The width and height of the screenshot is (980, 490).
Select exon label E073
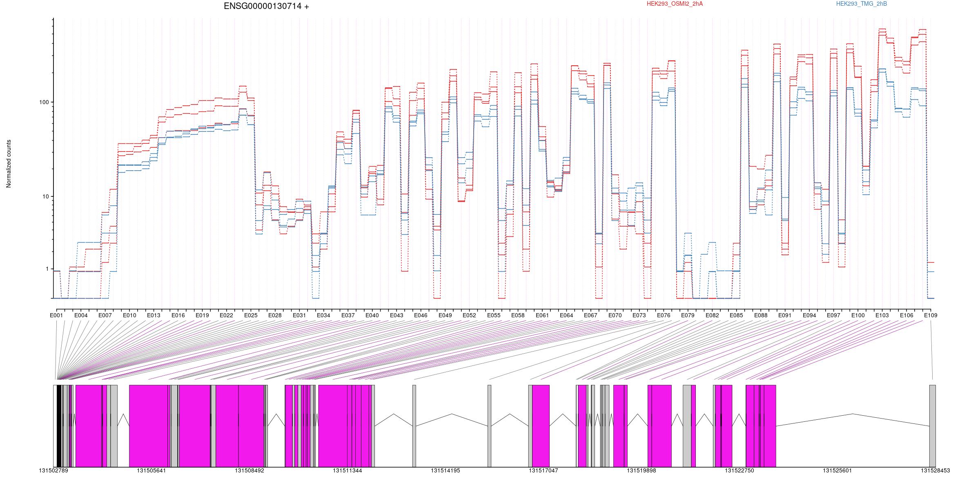click(x=639, y=315)
